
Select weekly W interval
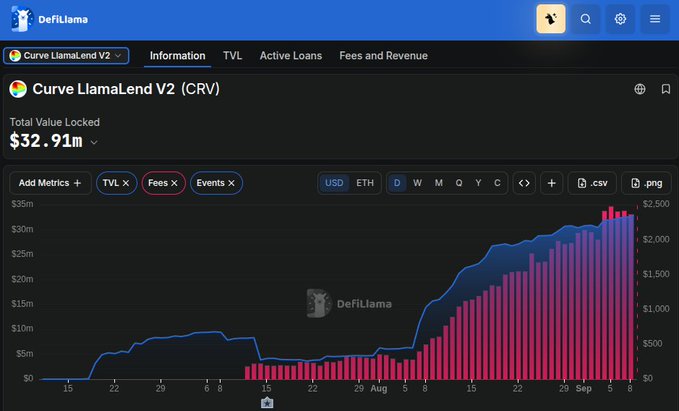coord(417,183)
